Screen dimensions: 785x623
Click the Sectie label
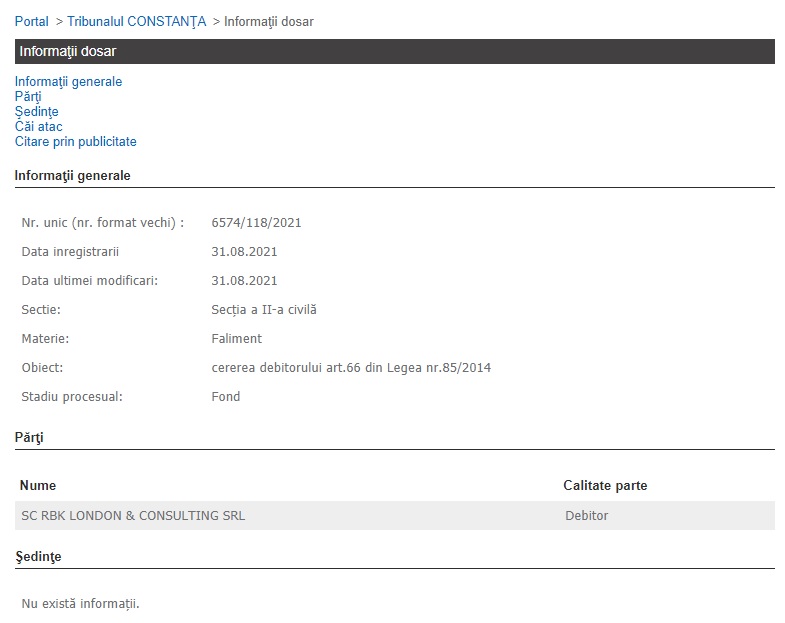point(41,310)
